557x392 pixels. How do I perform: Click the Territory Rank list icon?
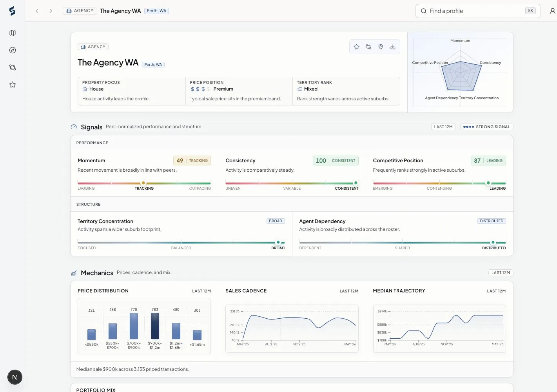[x=299, y=89]
